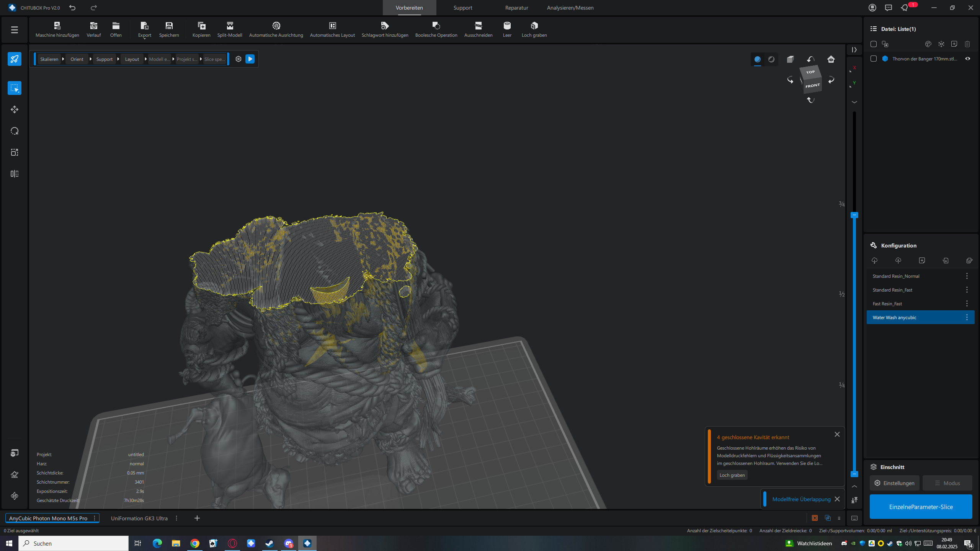Screen dimensions: 980x551
Task: Add a new machine tab with plus
Action: click(197, 518)
